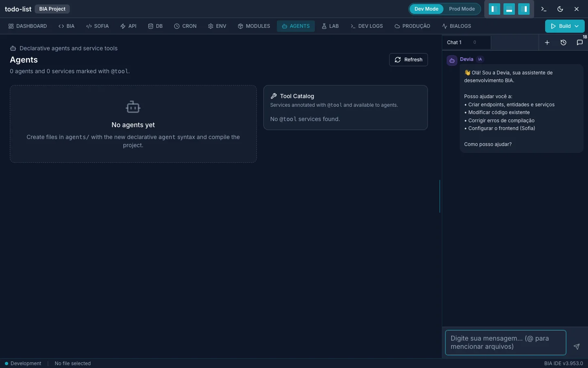
Task: Open the chat messages bubble icon
Action: coord(579,43)
